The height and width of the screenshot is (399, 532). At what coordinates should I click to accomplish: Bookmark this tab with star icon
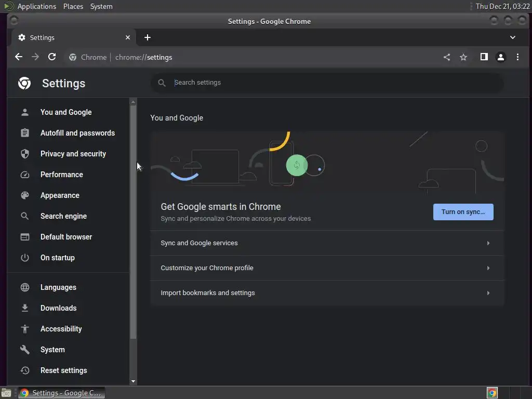coord(463,57)
